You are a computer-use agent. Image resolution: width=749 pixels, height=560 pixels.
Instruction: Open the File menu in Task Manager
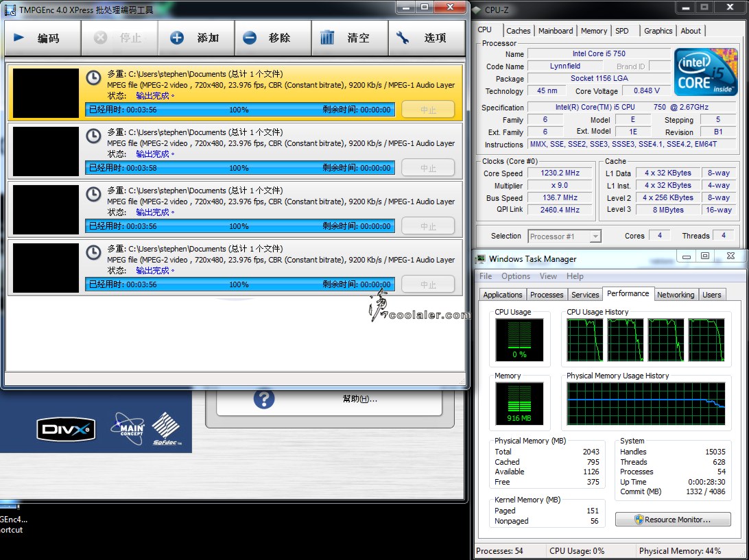486,276
